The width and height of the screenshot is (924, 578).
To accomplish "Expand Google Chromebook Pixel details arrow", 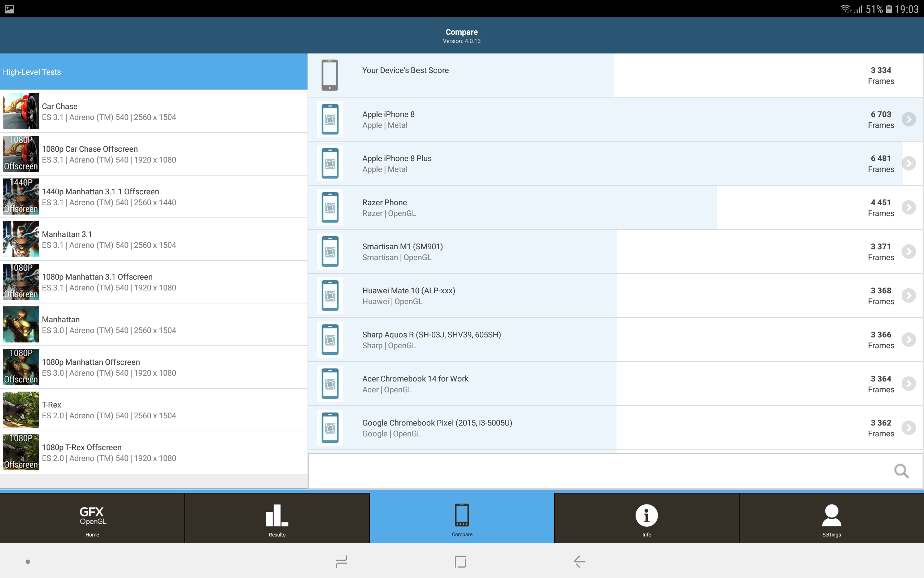I will pyautogui.click(x=909, y=428).
